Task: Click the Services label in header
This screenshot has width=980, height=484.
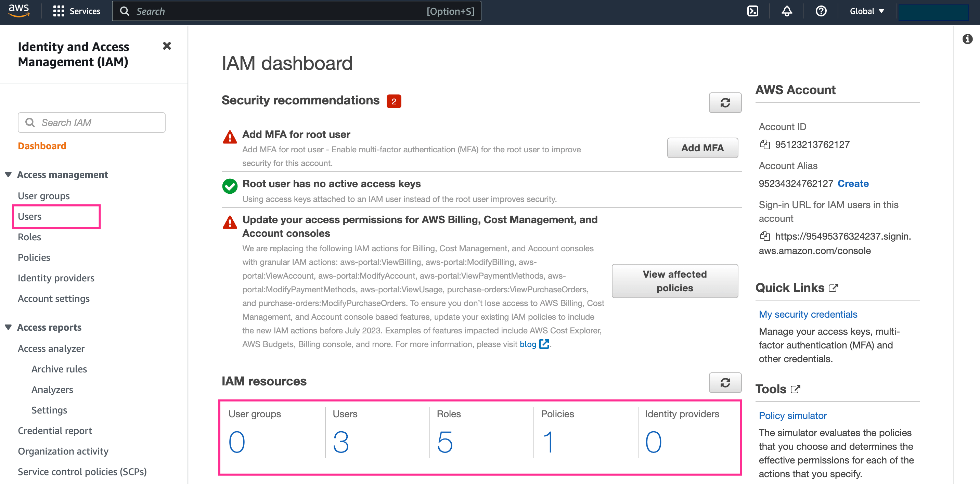Action: pyautogui.click(x=85, y=11)
